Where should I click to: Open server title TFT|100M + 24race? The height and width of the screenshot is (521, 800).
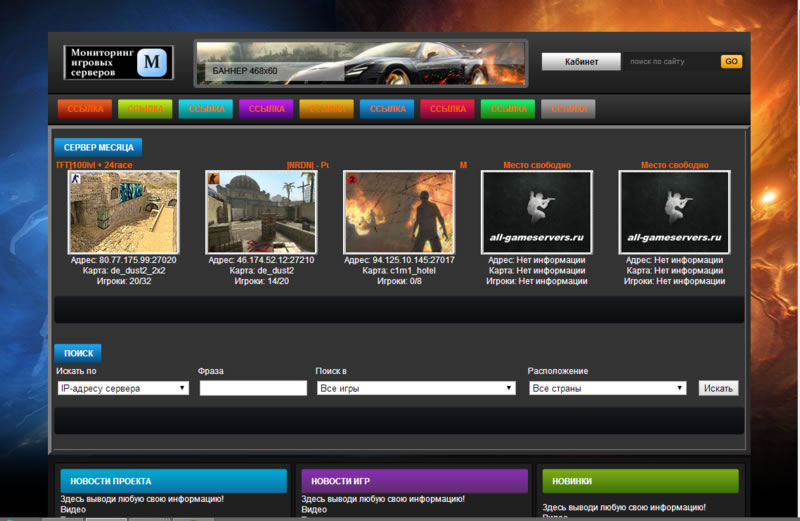click(x=94, y=165)
